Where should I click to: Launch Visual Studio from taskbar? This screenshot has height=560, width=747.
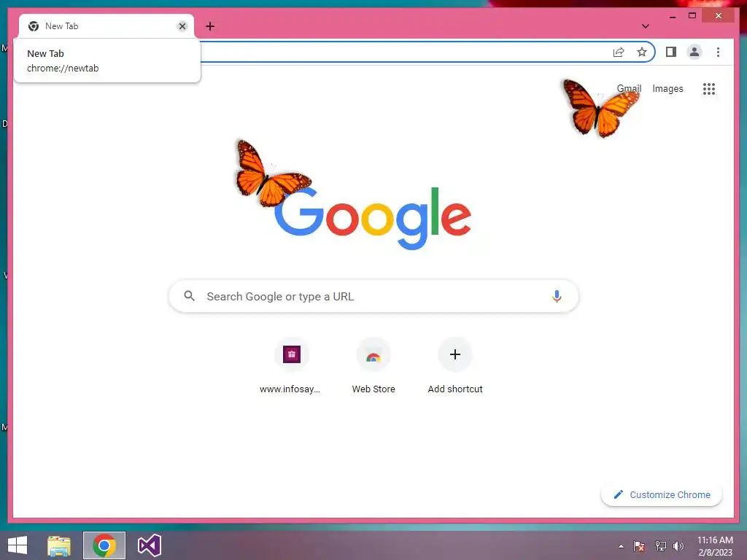pos(150,545)
